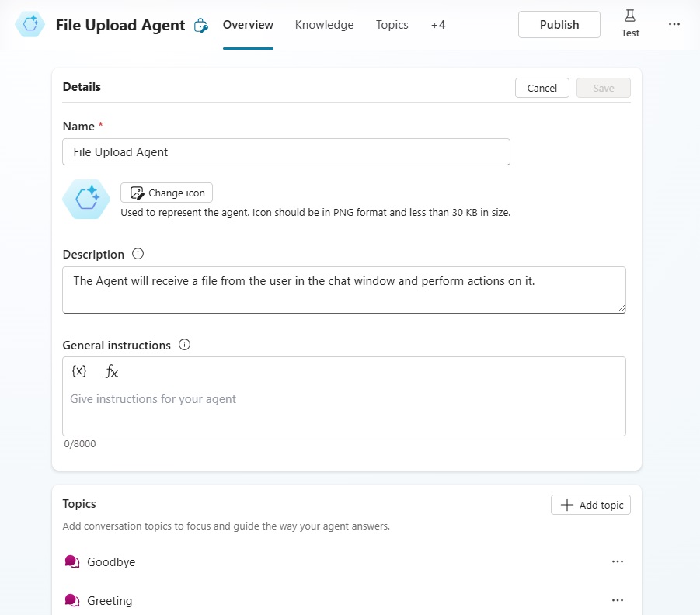The width and height of the screenshot is (700, 615).
Task: Click the Description info icon
Action: (138, 254)
